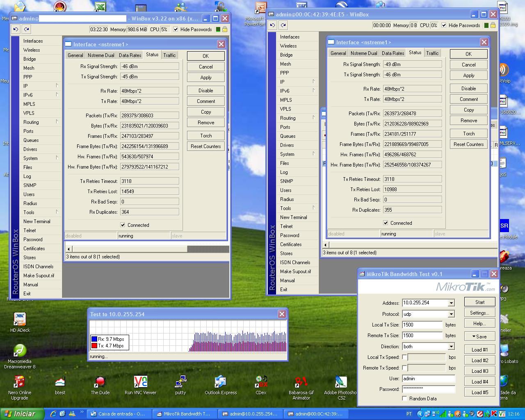The image size is (525, 420).
Task: Check the Local Tx Speed checkbox
Action: pos(405,357)
